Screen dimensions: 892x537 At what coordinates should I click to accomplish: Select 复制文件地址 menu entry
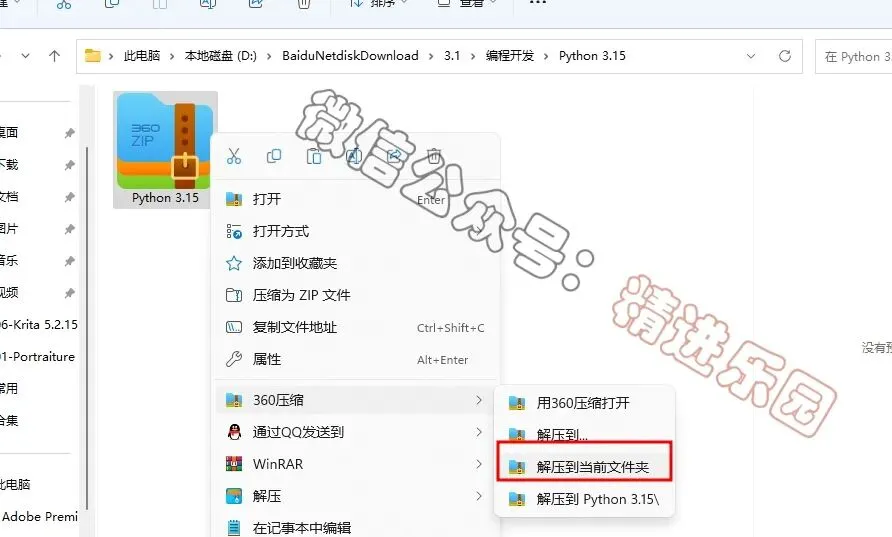coord(356,327)
